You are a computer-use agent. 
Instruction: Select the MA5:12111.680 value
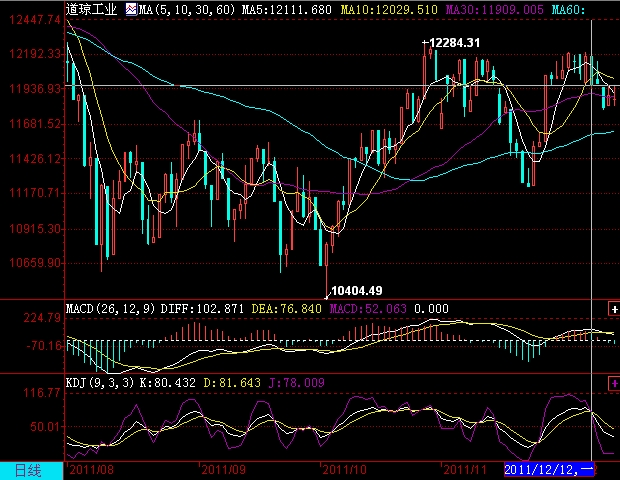(287, 9)
